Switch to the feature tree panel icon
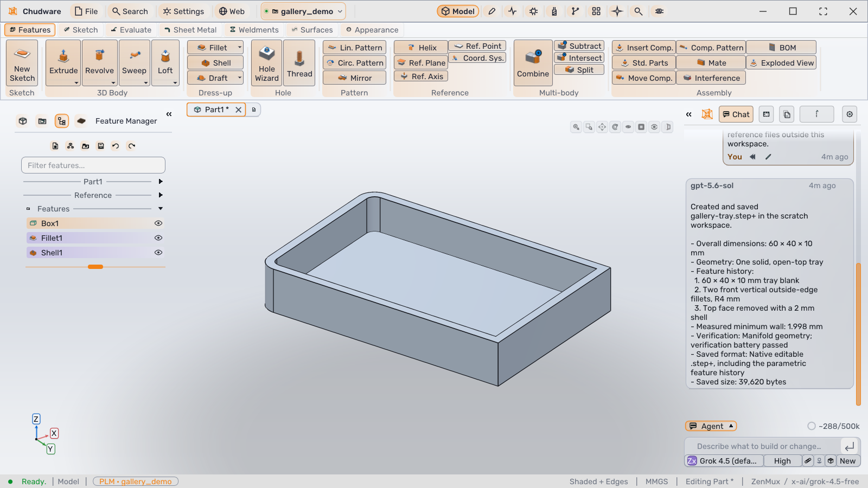This screenshot has height=488, width=868. pyautogui.click(x=62, y=121)
